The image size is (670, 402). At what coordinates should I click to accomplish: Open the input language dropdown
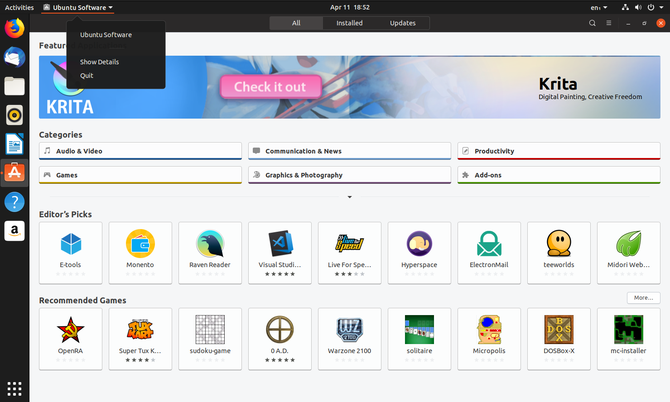click(599, 7)
